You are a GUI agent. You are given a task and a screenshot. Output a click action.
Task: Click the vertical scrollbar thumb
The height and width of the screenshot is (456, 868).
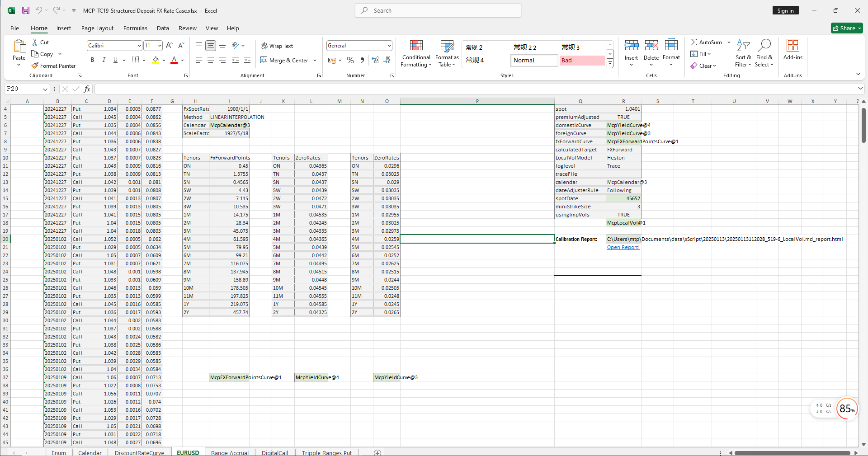tap(863, 125)
